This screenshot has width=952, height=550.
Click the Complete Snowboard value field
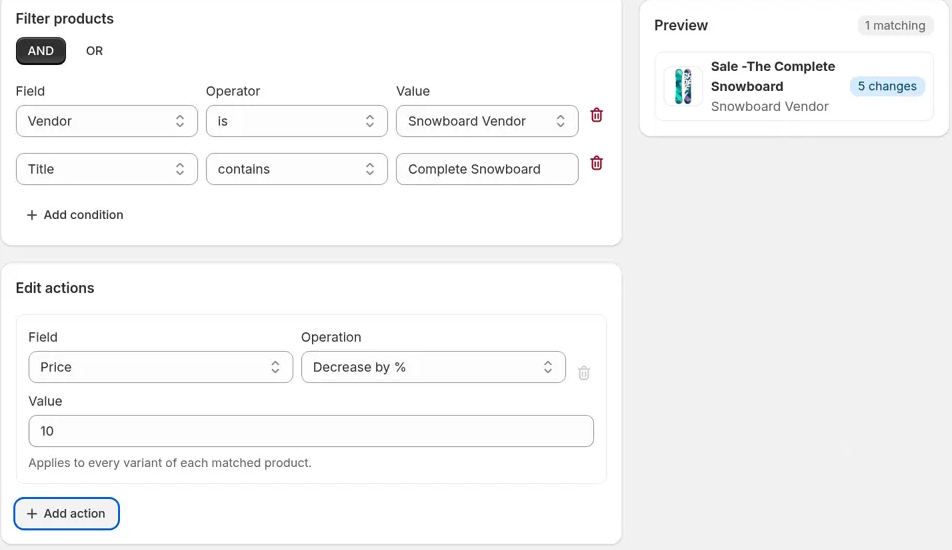tap(487, 169)
